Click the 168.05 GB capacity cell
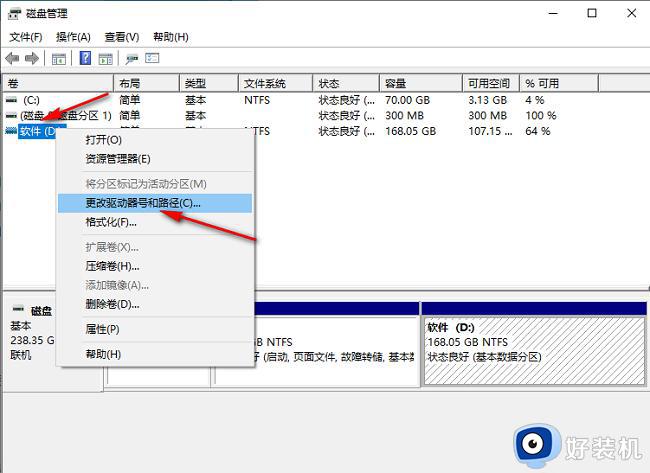Image resolution: width=650 pixels, height=473 pixels. [410, 131]
